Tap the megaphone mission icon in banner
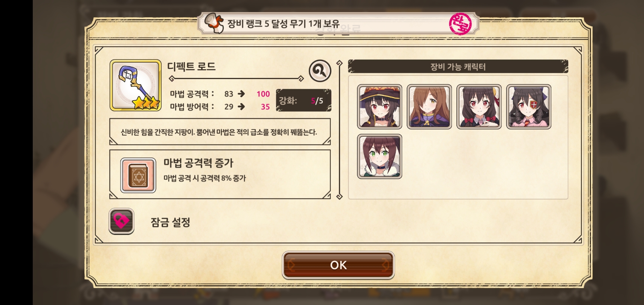Screen dimensions: 644x305 (x=214, y=23)
